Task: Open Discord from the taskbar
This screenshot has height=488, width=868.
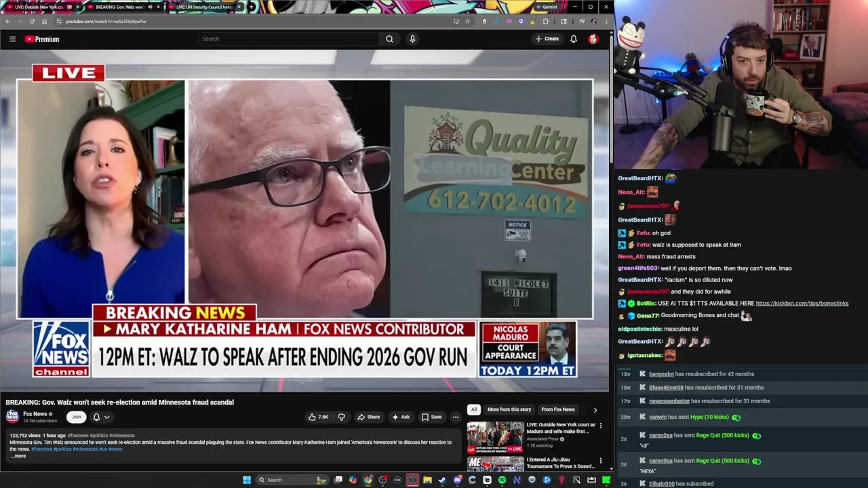Action: pos(458,480)
